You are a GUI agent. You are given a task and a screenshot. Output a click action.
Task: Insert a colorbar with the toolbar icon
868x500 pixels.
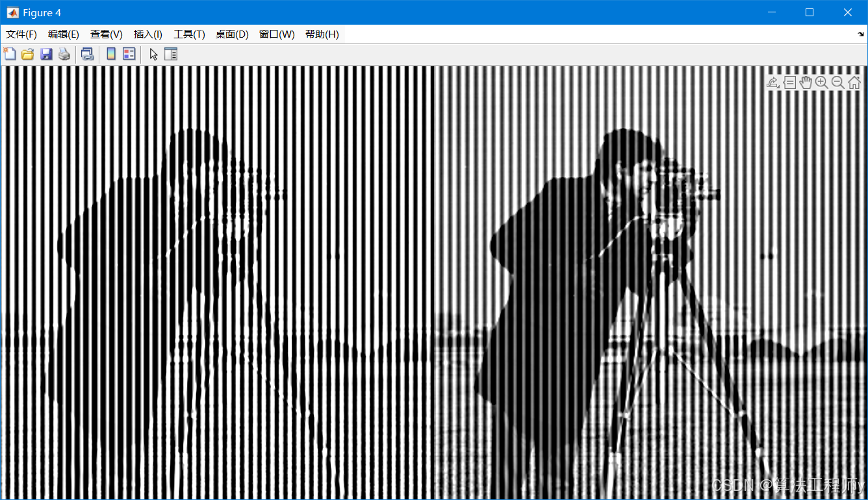pos(111,55)
